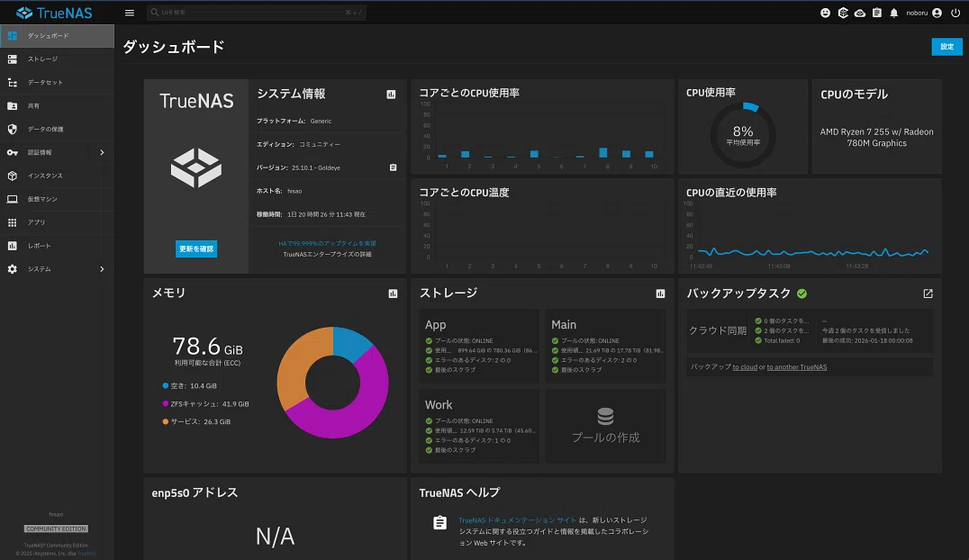Open reports icon on システム情報 card

tap(391, 95)
